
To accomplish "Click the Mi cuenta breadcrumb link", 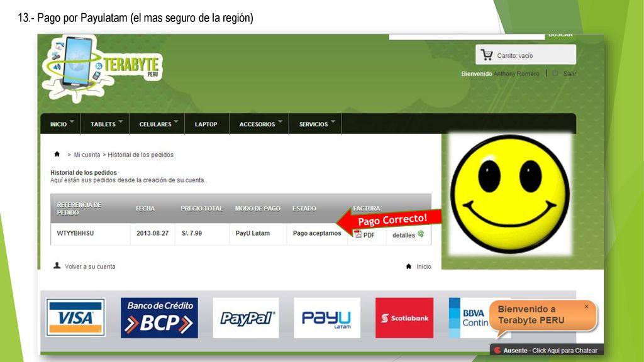I will [x=87, y=155].
